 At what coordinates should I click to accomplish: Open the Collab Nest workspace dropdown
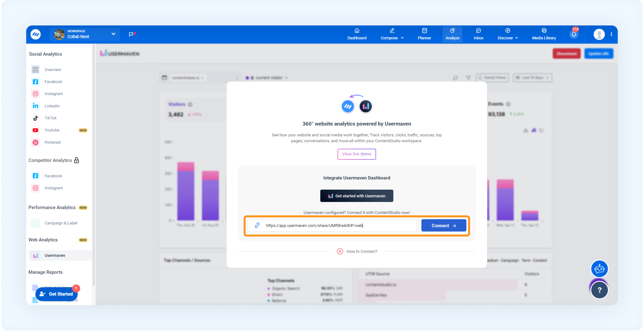pyautogui.click(x=85, y=34)
